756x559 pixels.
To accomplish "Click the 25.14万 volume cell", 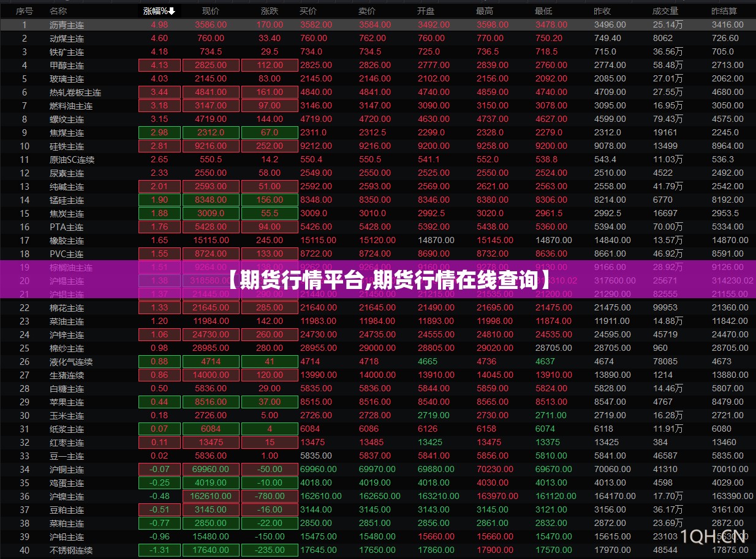I will tap(668, 25).
